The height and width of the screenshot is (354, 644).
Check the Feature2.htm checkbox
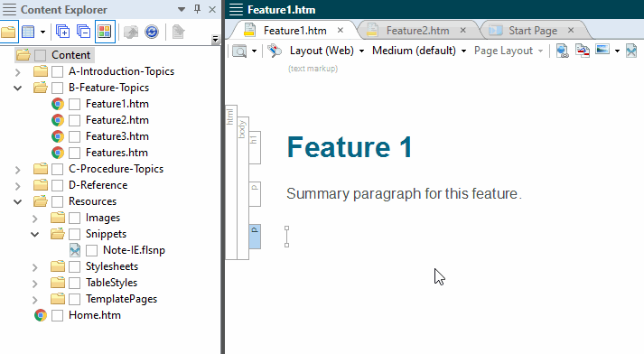pyautogui.click(x=74, y=120)
